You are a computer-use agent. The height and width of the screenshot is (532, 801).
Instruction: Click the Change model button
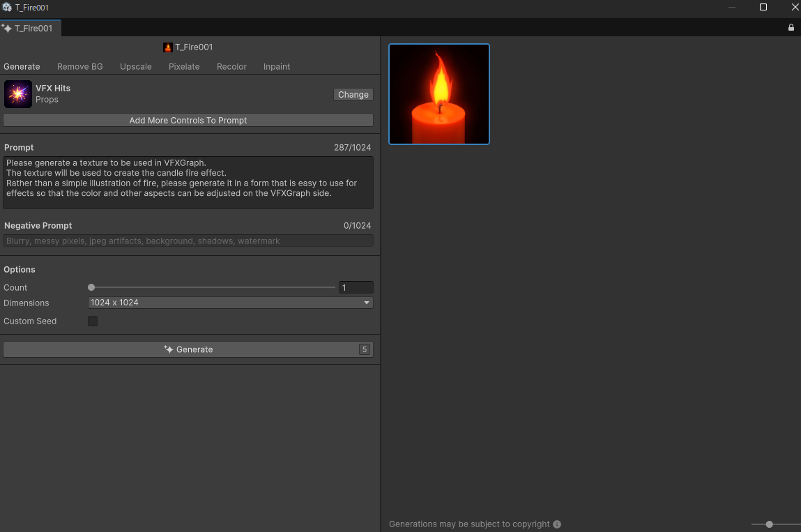point(353,95)
